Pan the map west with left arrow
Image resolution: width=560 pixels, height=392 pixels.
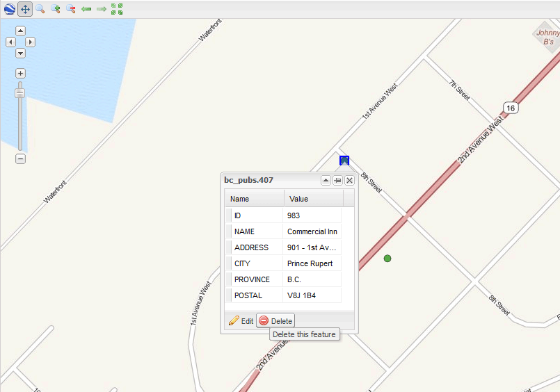click(x=10, y=42)
